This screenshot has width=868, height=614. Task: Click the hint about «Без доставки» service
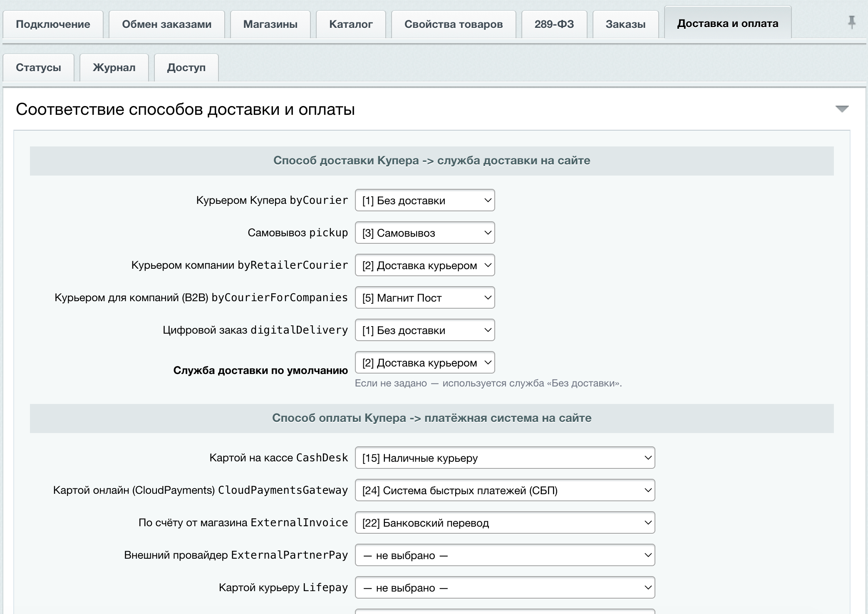488,383
